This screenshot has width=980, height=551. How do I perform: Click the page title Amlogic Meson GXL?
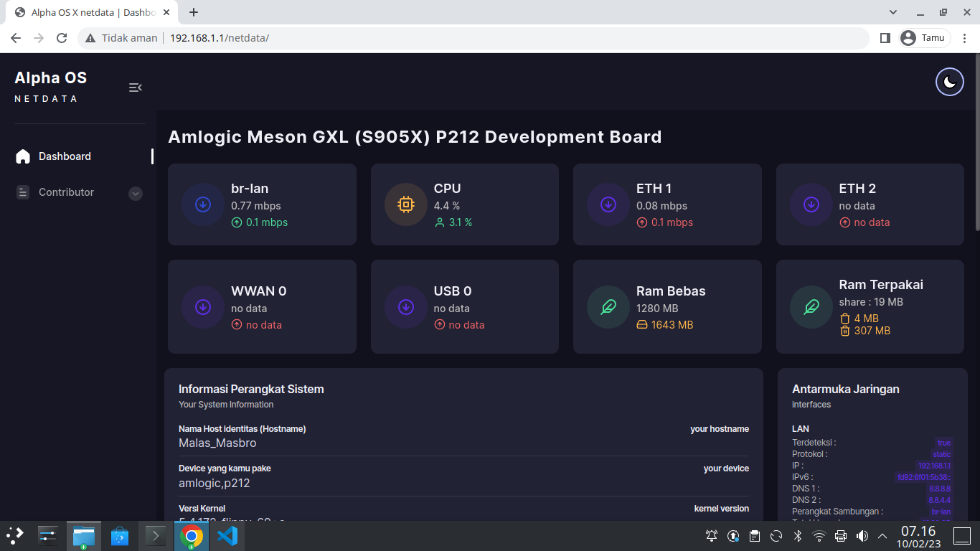point(415,137)
